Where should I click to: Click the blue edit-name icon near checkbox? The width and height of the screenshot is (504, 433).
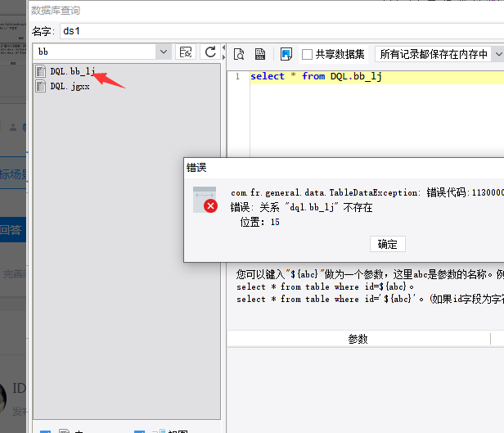(286, 54)
